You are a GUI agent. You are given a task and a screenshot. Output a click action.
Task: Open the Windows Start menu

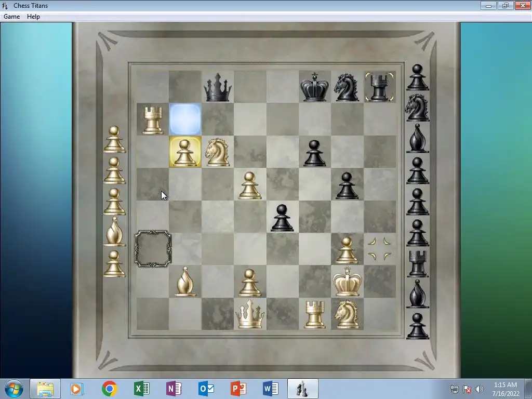14,389
